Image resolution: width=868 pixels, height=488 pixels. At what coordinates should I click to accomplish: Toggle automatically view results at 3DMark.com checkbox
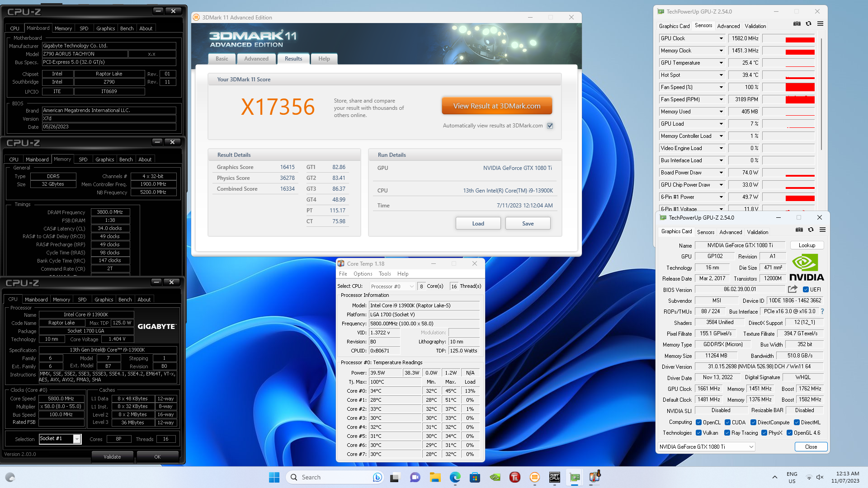[x=550, y=126]
